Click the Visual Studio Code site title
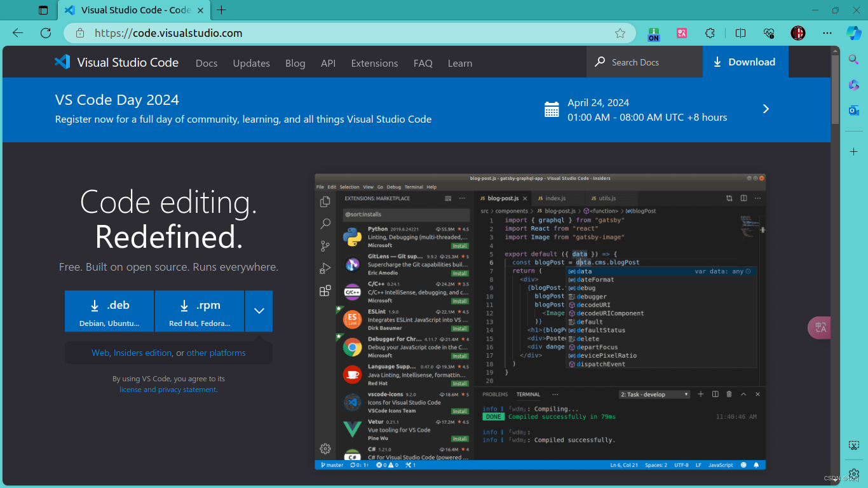The height and width of the screenshot is (488, 868). click(128, 62)
